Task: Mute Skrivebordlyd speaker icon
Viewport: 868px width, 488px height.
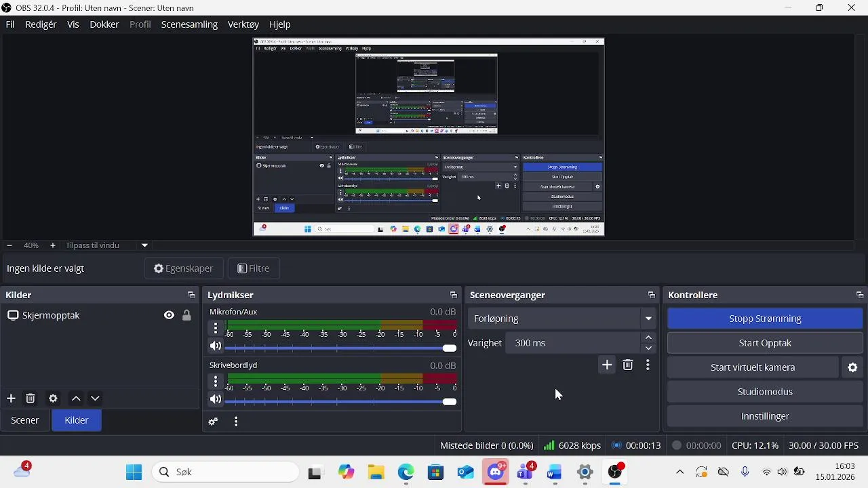Action: pyautogui.click(x=216, y=399)
